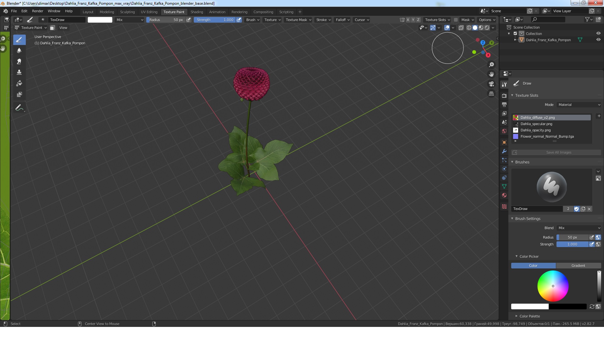The image size is (604, 364).
Task: Open the Render menu
Action: pyautogui.click(x=37, y=11)
